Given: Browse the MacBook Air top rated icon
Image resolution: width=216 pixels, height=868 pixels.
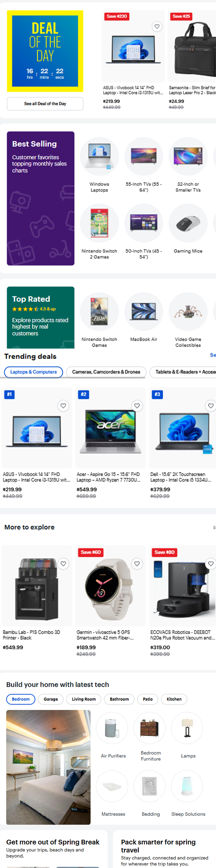Looking at the screenshot, I should (144, 311).
